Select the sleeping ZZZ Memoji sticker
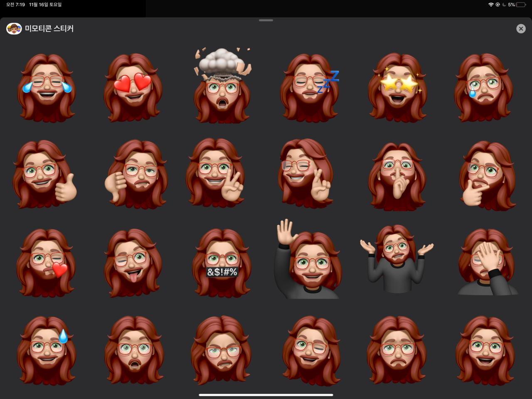This screenshot has height=399, width=532. (310, 88)
